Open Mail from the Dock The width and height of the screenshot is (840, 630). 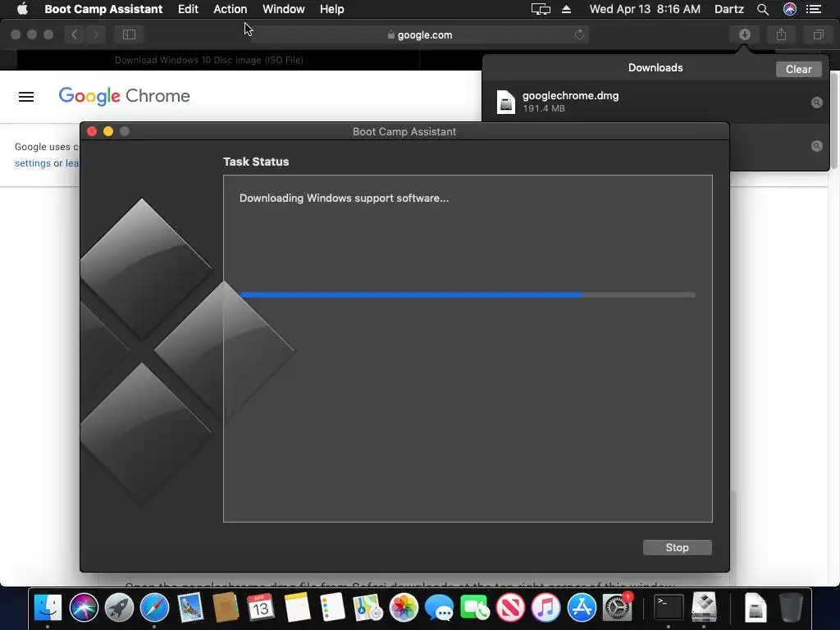point(190,608)
